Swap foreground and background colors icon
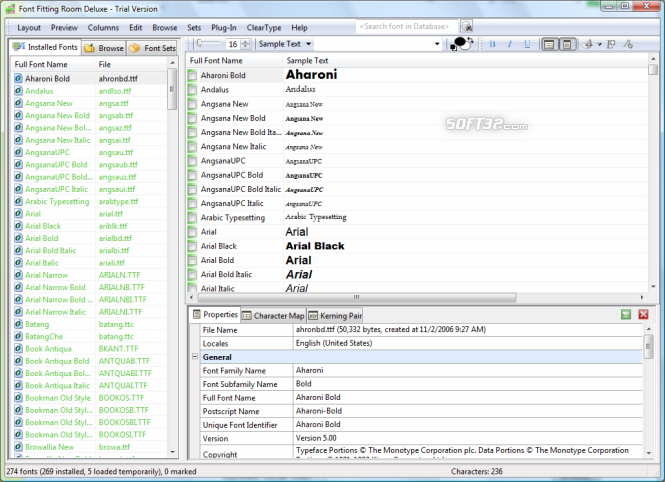 pos(469,39)
